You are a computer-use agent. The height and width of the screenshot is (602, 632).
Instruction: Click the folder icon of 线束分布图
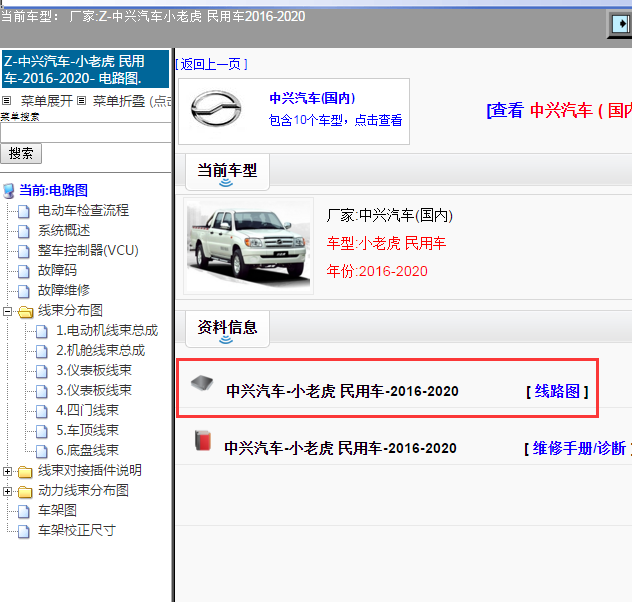point(25,311)
